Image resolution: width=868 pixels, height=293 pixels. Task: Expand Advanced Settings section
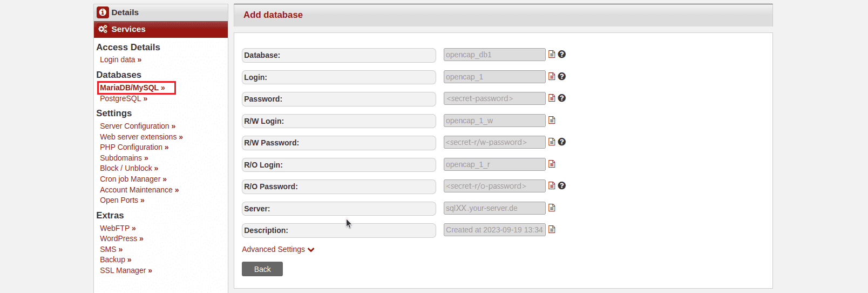click(x=278, y=249)
